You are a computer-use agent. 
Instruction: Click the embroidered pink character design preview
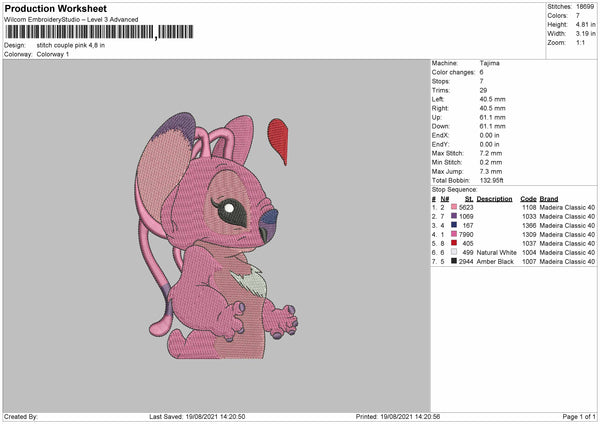tap(216, 236)
